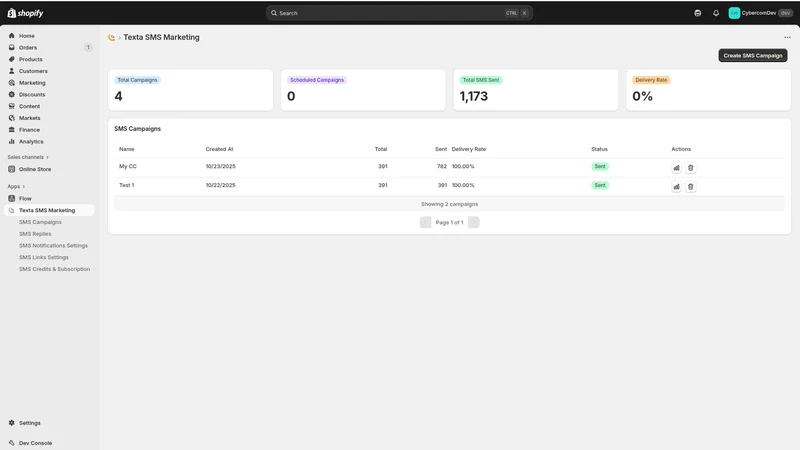
Task: Click the Orders icon in sidebar
Action: point(12,47)
